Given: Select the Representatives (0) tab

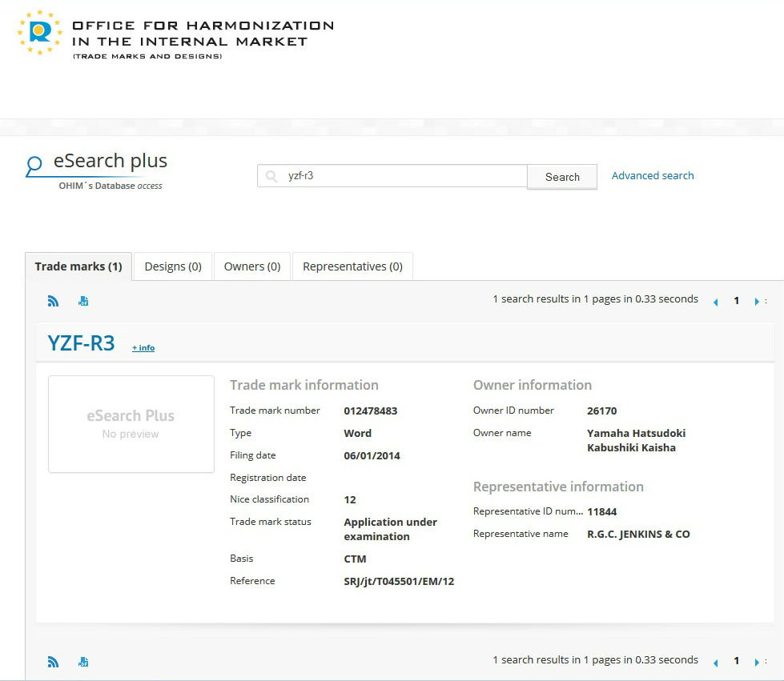Looking at the screenshot, I should pos(352,266).
